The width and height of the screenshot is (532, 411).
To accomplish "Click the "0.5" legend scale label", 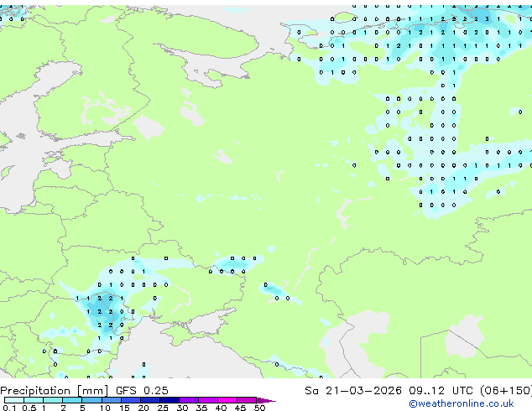I will pyautogui.click(x=29, y=408).
